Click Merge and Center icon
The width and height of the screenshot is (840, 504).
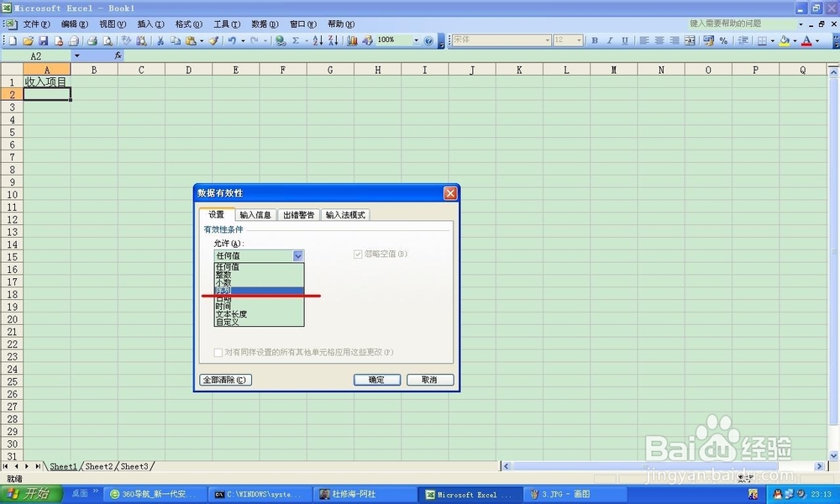(690, 40)
